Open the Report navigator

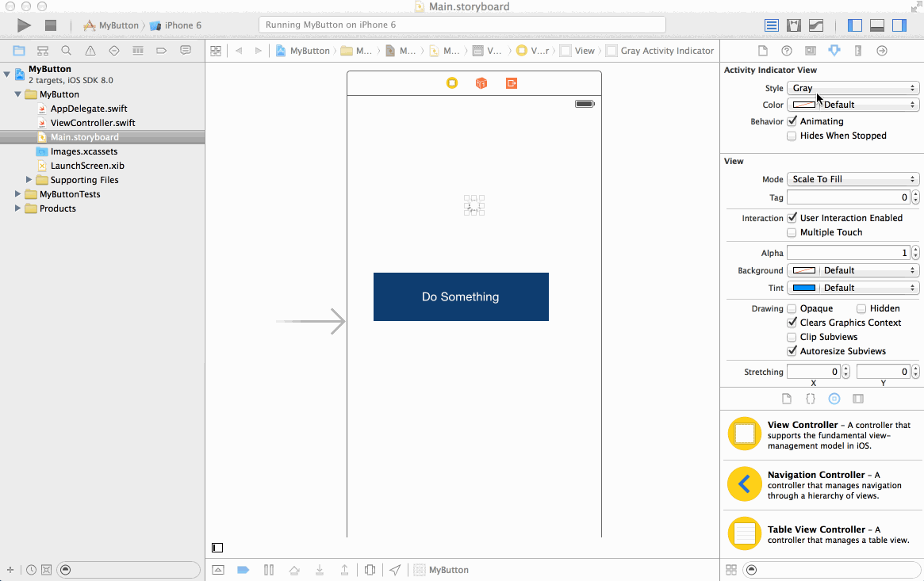[x=186, y=51]
